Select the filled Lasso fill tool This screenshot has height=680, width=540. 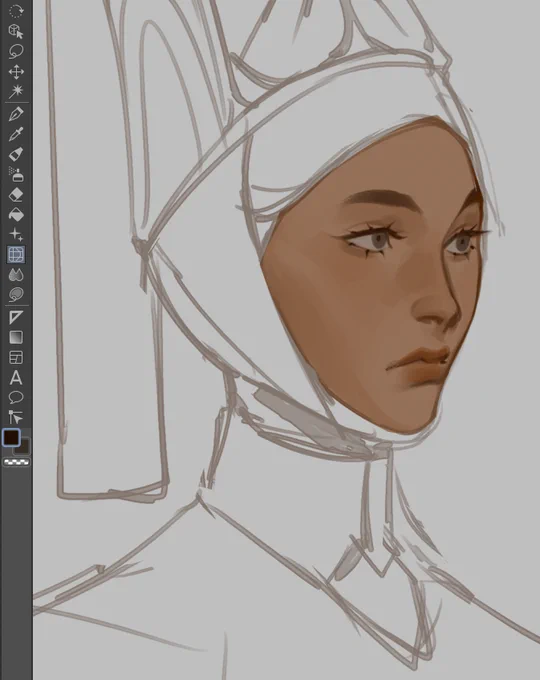point(16,295)
